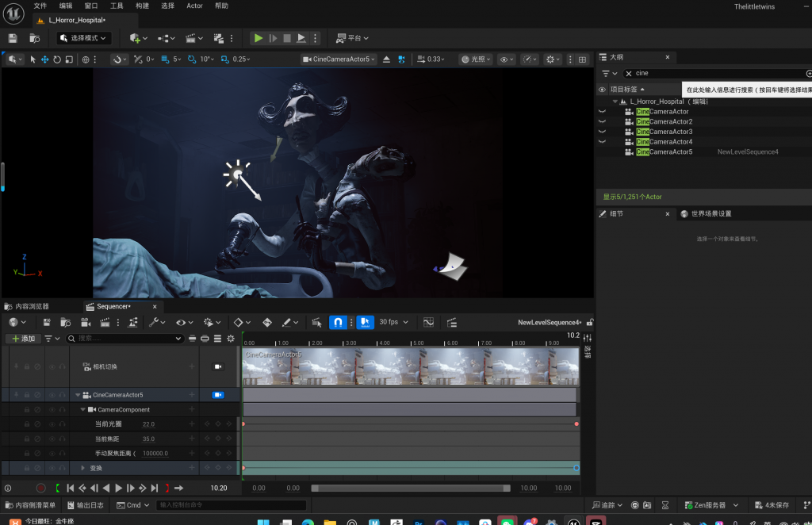Open the 编辑 (Edit) menu
This screenshot has height=525, width=812.
point(66,6)
